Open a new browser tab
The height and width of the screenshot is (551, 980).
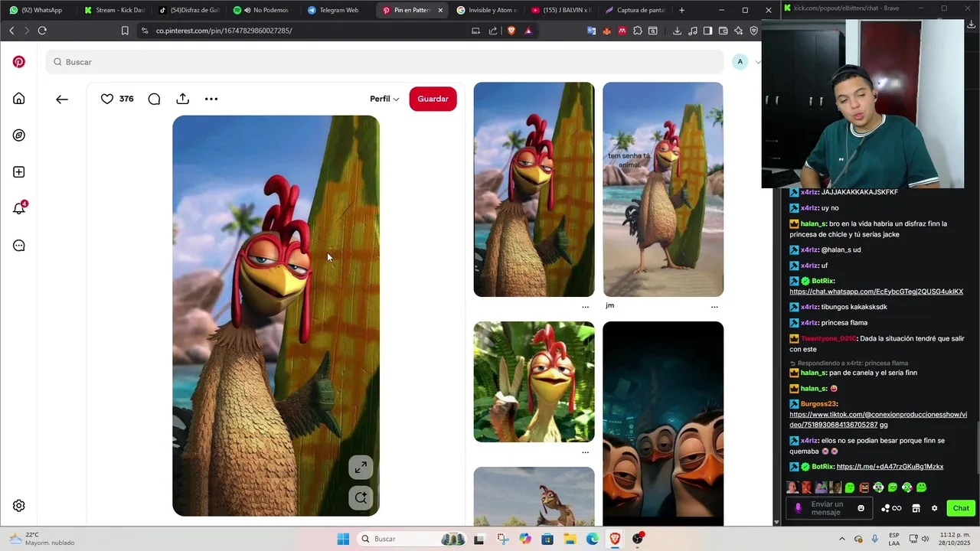[x=682, y=10]
